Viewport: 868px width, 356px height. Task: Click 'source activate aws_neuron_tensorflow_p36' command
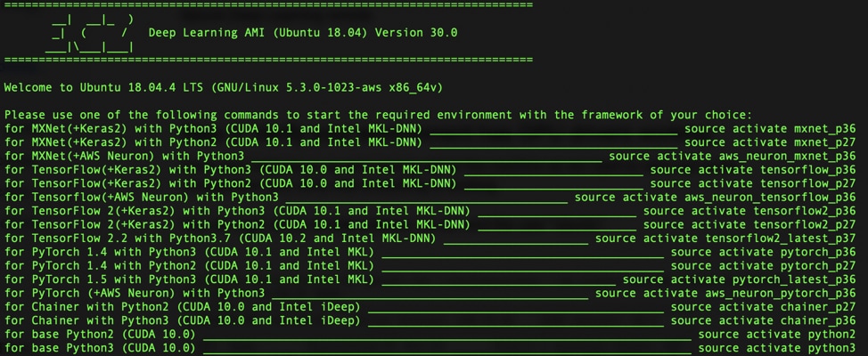click(x=716, y=198)
